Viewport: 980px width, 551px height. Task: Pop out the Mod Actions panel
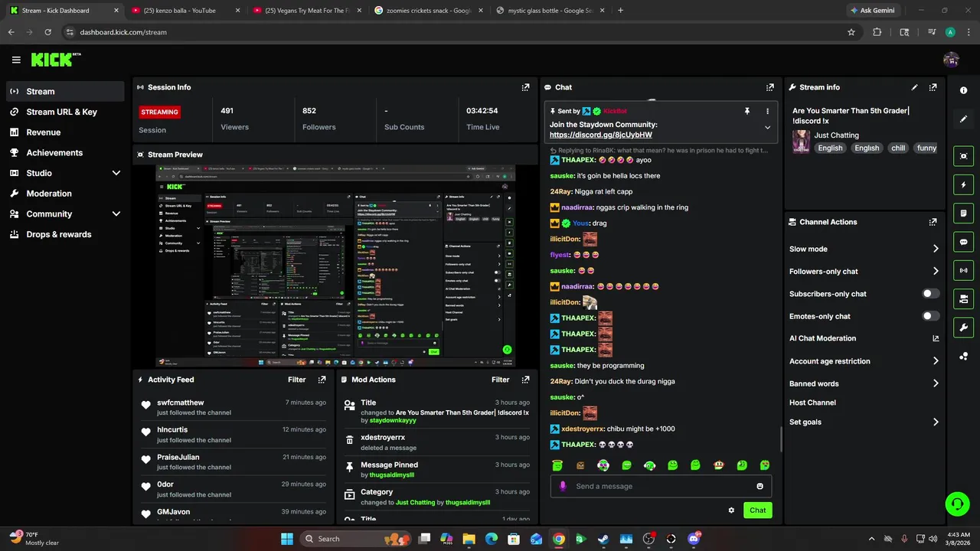[525, 380]
